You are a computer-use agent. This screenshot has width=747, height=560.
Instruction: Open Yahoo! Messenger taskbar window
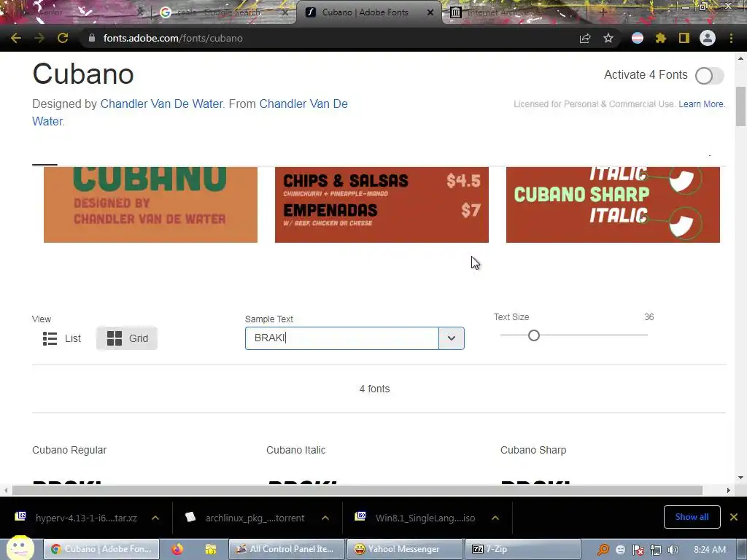(405, 549)
